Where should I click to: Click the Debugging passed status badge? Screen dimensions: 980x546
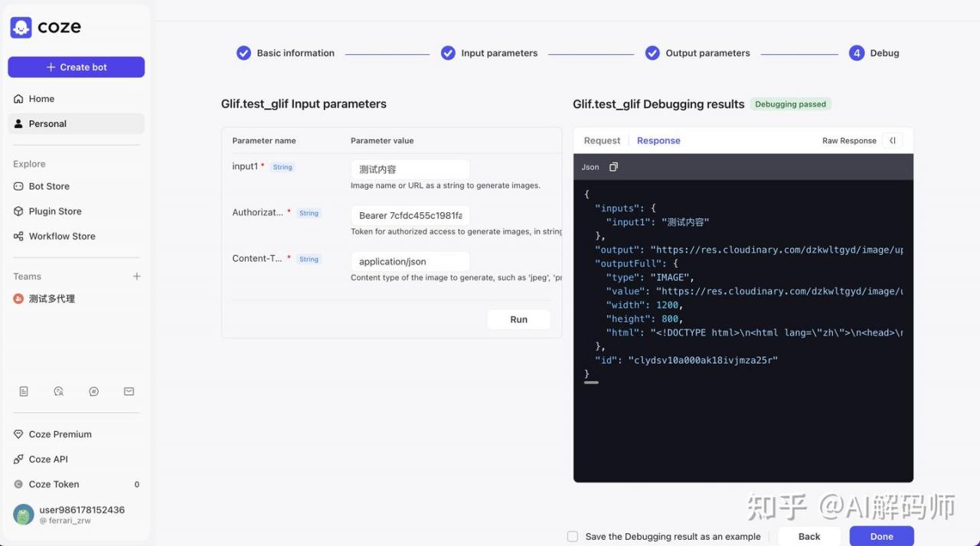(x=790, y=104)
